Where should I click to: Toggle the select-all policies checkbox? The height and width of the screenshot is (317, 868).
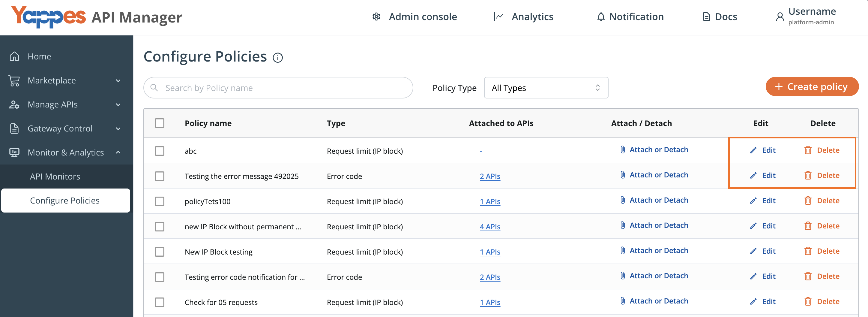[x=160, y=123]
